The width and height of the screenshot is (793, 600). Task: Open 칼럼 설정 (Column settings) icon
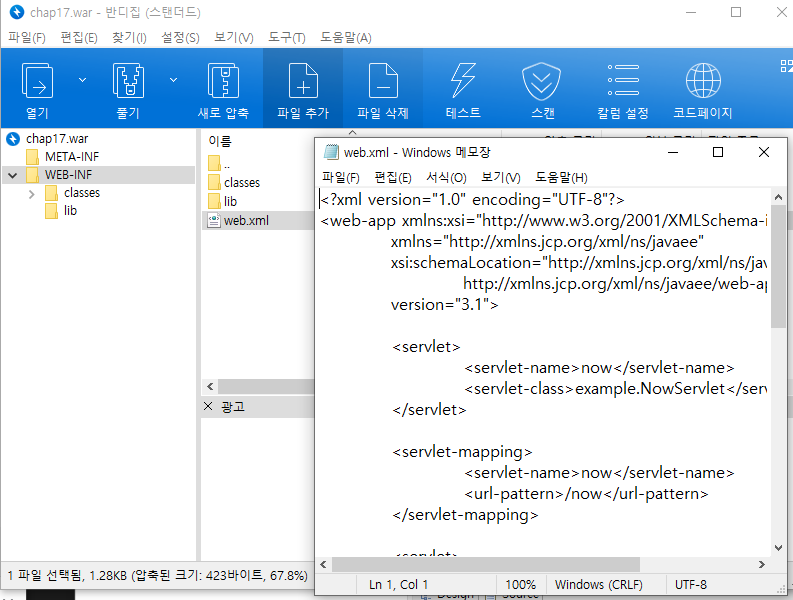click(623, 80)
